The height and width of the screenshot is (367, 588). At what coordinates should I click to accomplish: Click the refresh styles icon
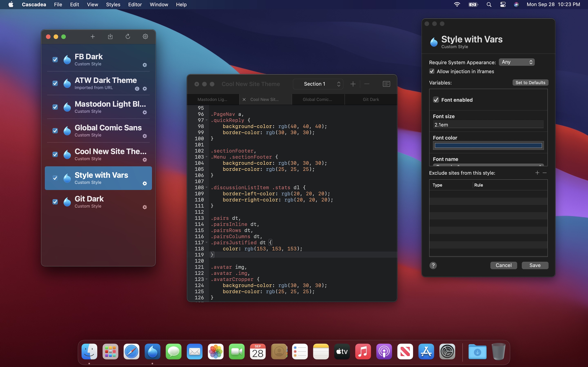(128, 37)
